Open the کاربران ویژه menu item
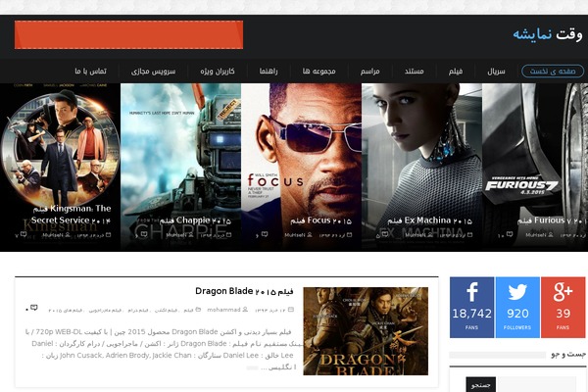Image resolution: width=588 pixels, height=392 pixels. click(218, 72)
